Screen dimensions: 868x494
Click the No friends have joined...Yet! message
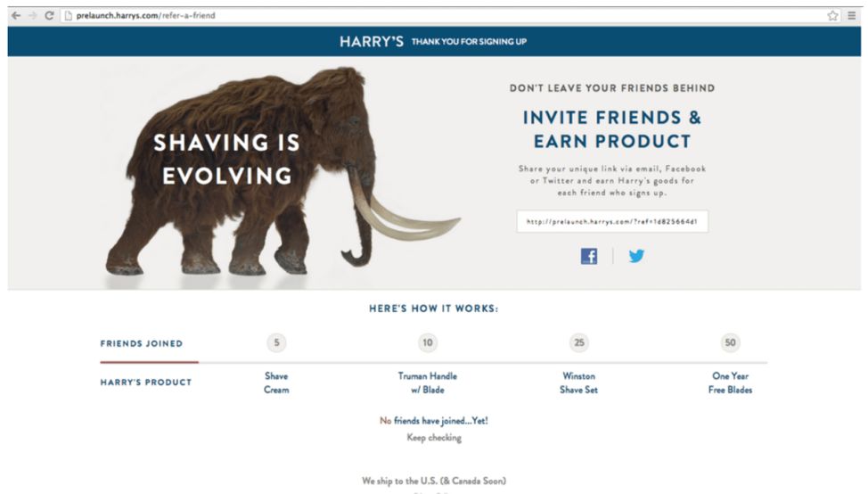point(433,421)
